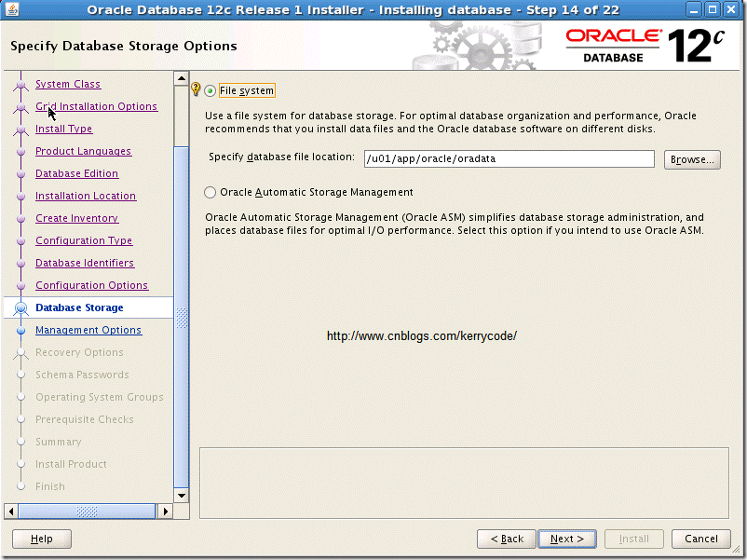Viewport: 747px width, 560px height.
Task: Click the step marker icon beside Install Type
Action: pos(20,130)
